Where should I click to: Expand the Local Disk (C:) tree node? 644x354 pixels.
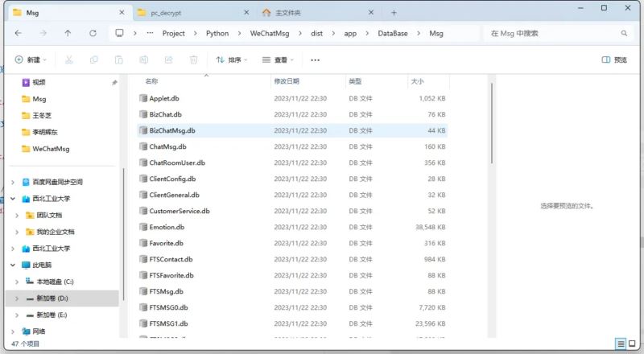point(18,282)
